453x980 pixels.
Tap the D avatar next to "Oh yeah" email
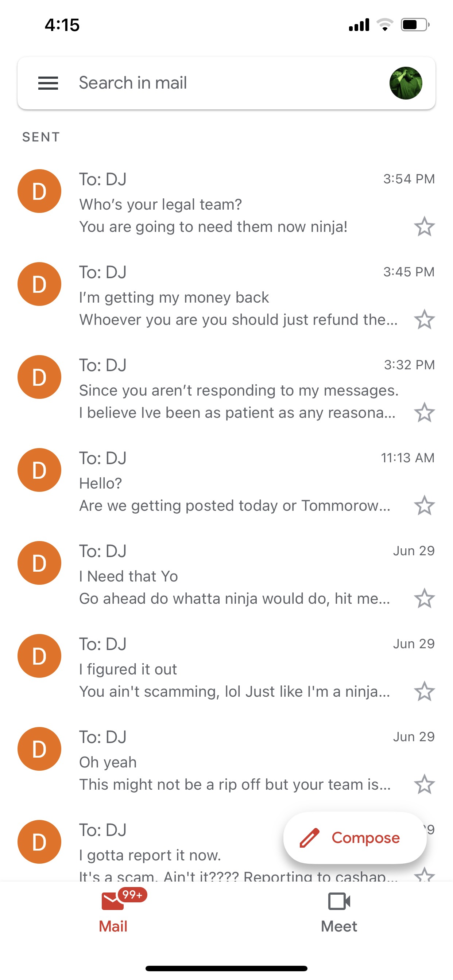[x=39, y=749]
